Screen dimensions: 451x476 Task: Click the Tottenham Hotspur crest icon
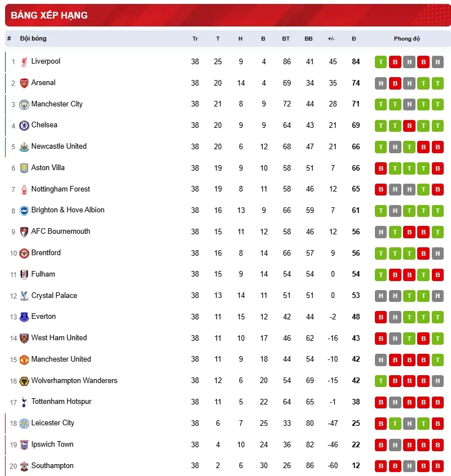pyautogui.click(x=24, y=402)
